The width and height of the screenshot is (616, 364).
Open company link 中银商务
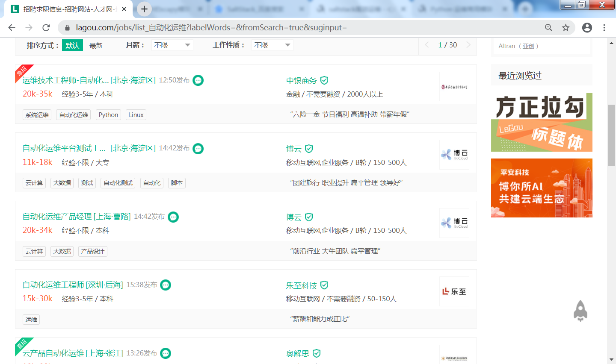click(x=302, y=80)
